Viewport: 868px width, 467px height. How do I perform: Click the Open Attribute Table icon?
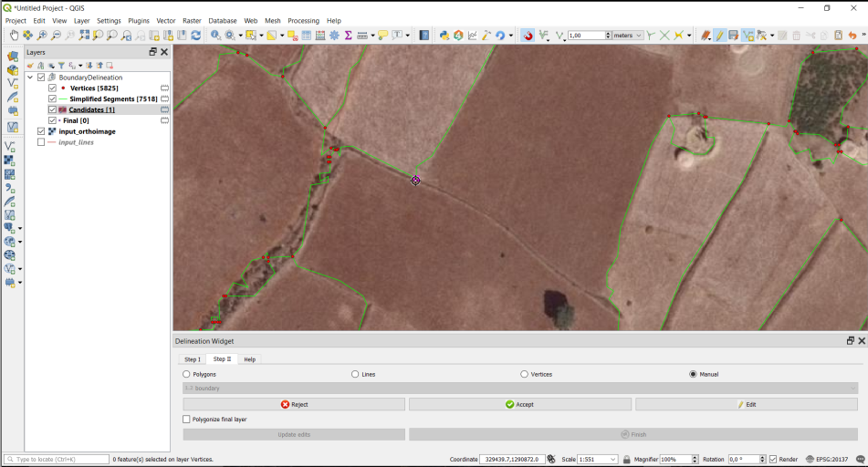(x=307, y=36)
